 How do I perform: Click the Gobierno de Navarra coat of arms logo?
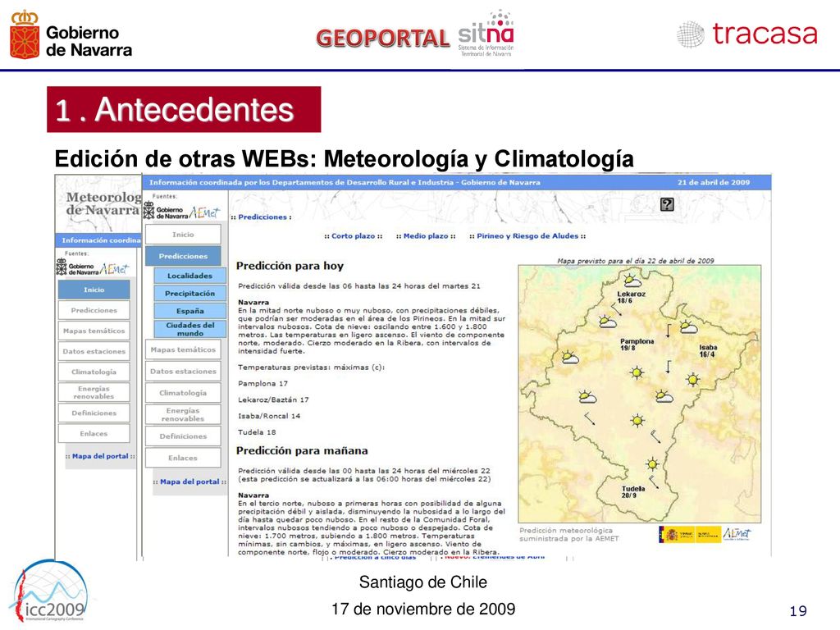[x=25, y=34]
